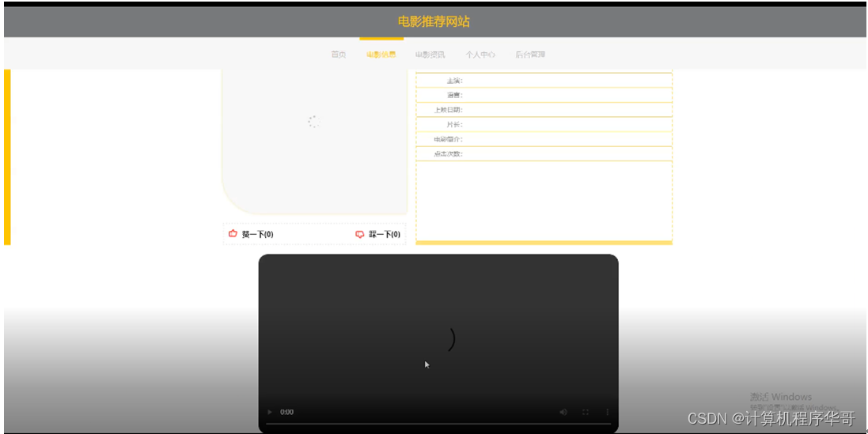This screenshot has width=868, height=434.
Task: Click the 主演: field row
Action: (x=544, y=81)
